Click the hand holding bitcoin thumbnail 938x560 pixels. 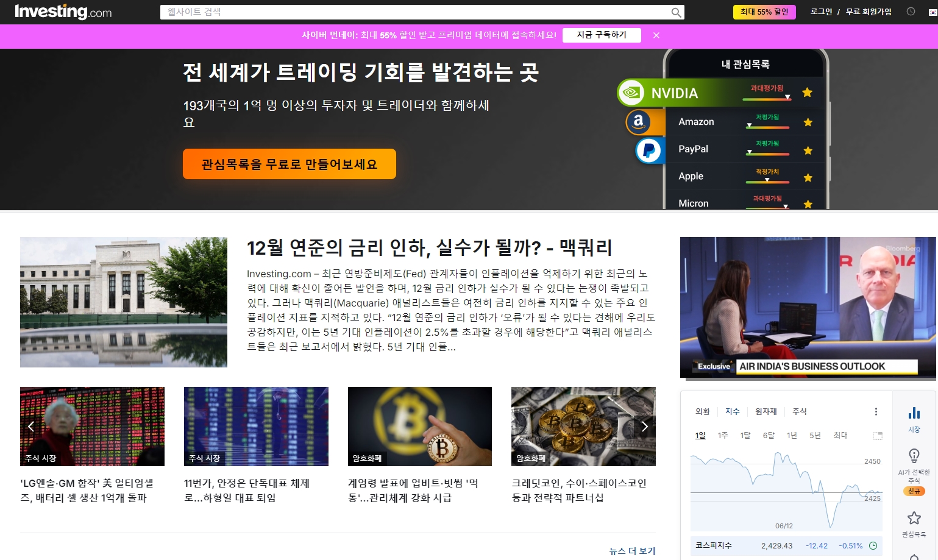pos(420,427)
